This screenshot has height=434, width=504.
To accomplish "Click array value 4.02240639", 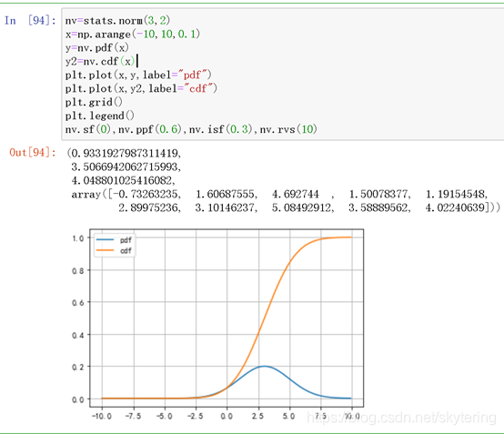I will click(455, 207).
